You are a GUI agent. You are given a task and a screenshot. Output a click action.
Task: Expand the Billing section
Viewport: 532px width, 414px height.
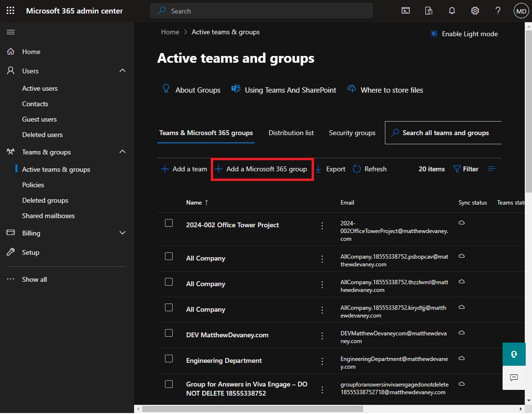[122, 233]
